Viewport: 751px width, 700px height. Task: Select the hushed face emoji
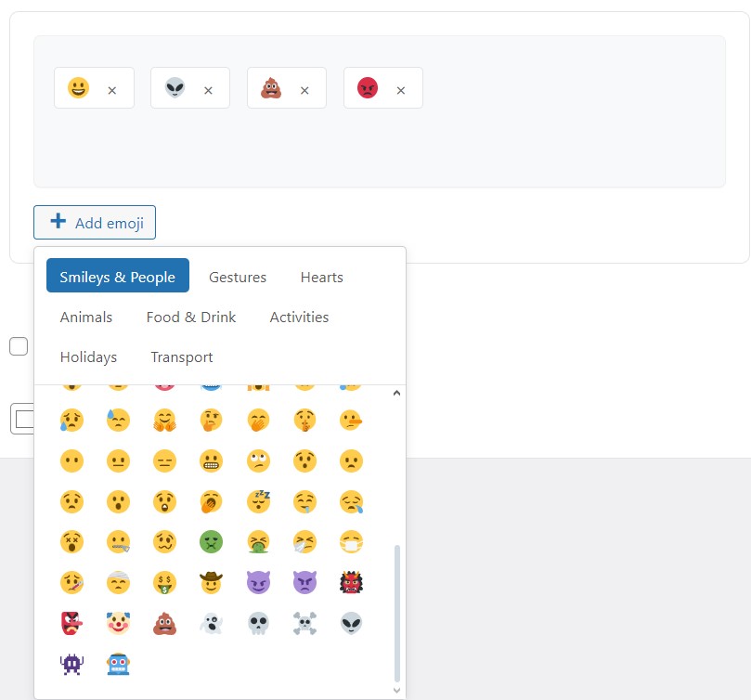304,460
